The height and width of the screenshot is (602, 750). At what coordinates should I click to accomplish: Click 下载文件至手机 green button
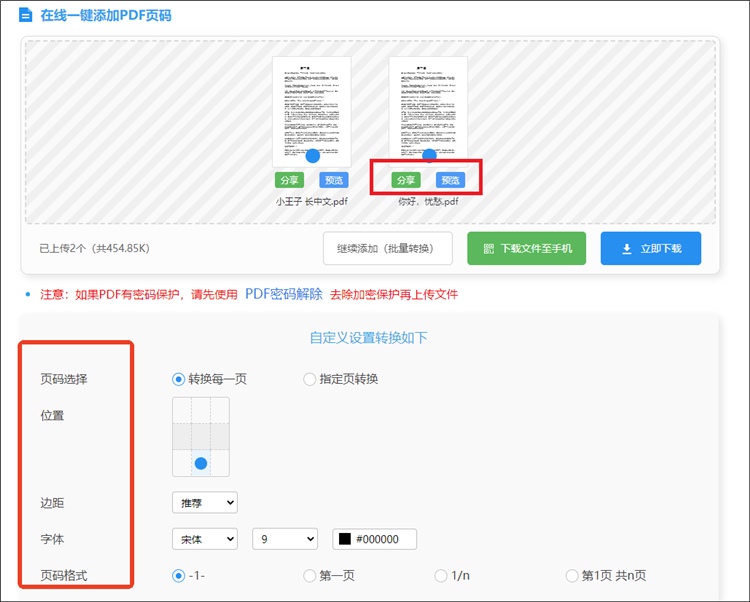pyautogui.click(x=527, y=248)
